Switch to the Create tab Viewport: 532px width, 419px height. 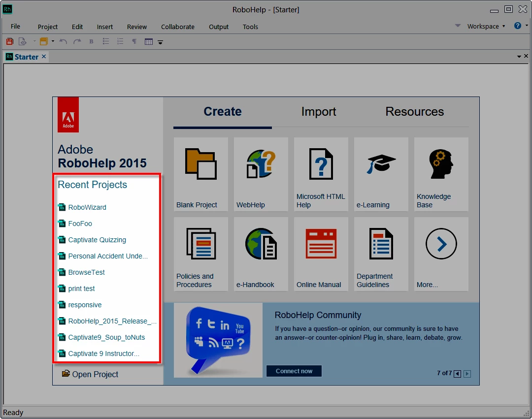[223, 112]
